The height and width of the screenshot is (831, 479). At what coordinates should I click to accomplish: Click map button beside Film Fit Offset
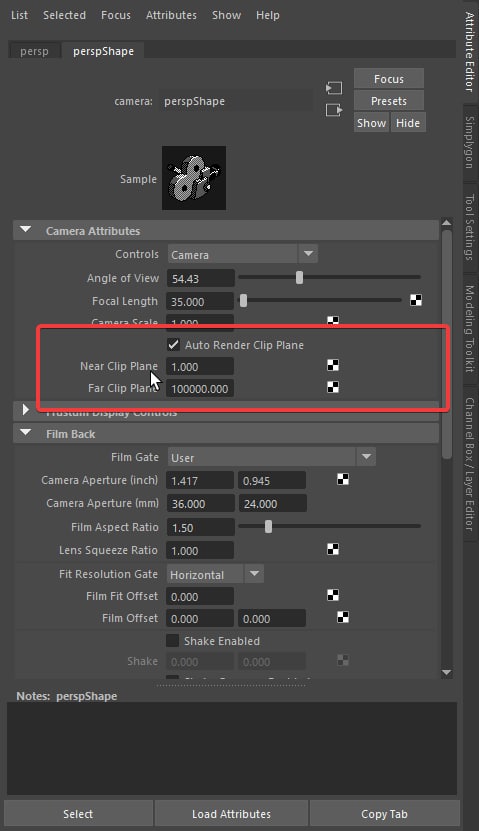tap(333, 595)
